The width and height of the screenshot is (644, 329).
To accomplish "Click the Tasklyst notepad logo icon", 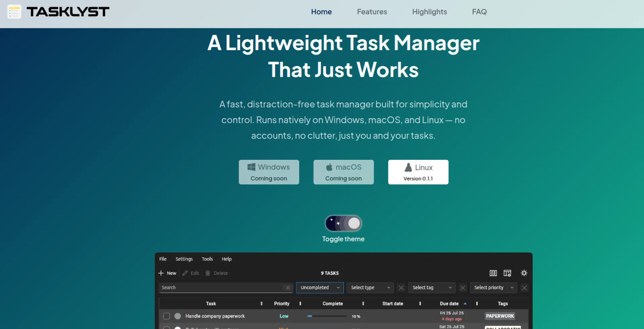I will pyautogui.click(x=14, y=12).
